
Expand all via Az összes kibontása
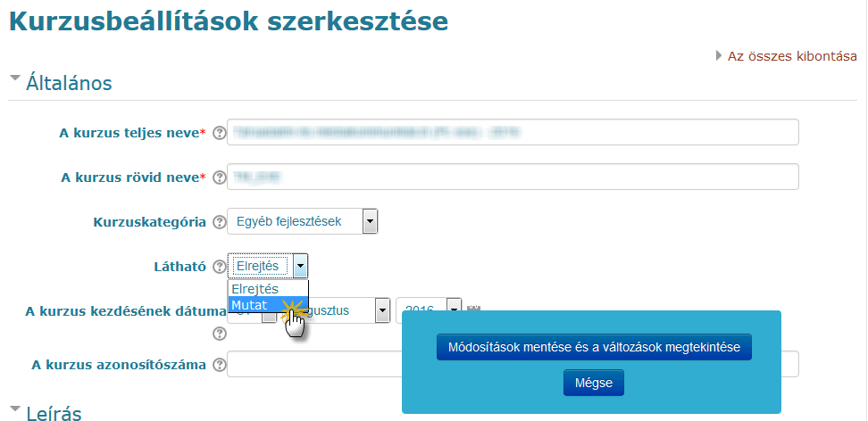click(791, 56)
